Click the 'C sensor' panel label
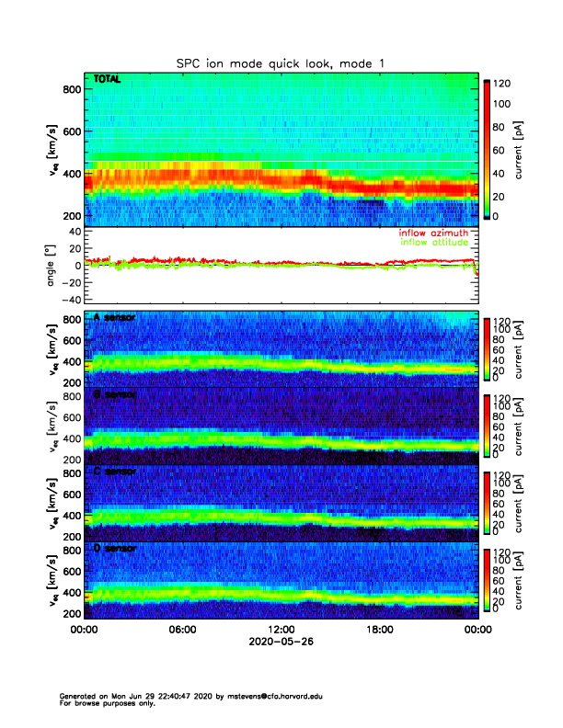 [x=114, y=472]
